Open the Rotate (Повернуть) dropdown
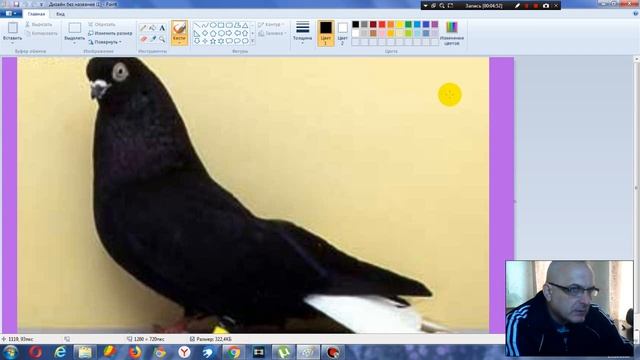Viewport: 640px width, 360px height. click(x=105, y=42)
